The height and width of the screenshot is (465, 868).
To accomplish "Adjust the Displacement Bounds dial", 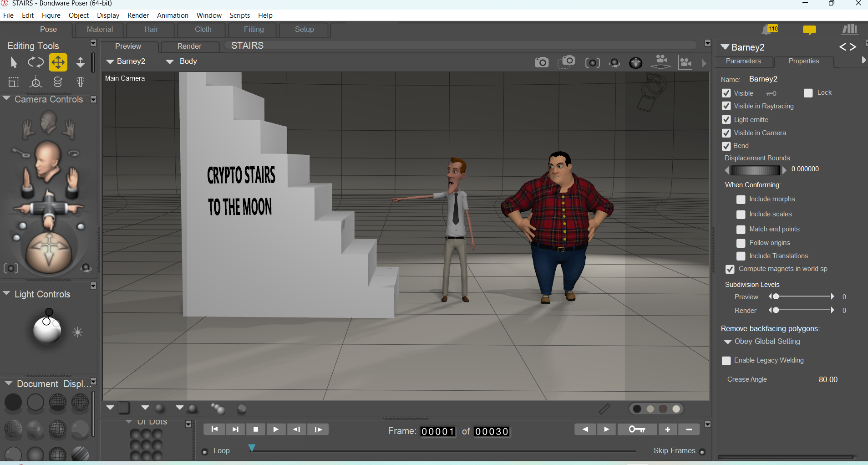I will [756, 170].
